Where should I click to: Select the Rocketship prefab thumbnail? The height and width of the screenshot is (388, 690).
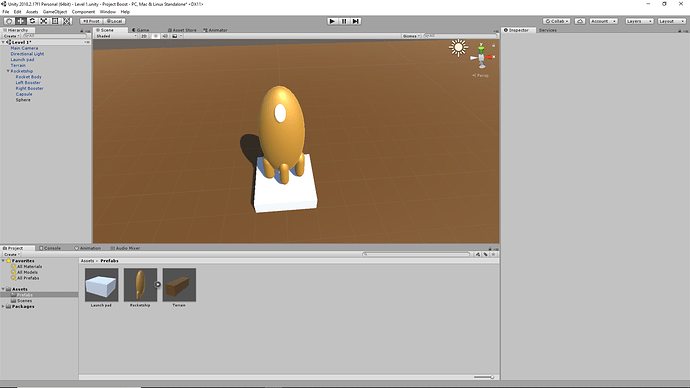pos(140,285)
